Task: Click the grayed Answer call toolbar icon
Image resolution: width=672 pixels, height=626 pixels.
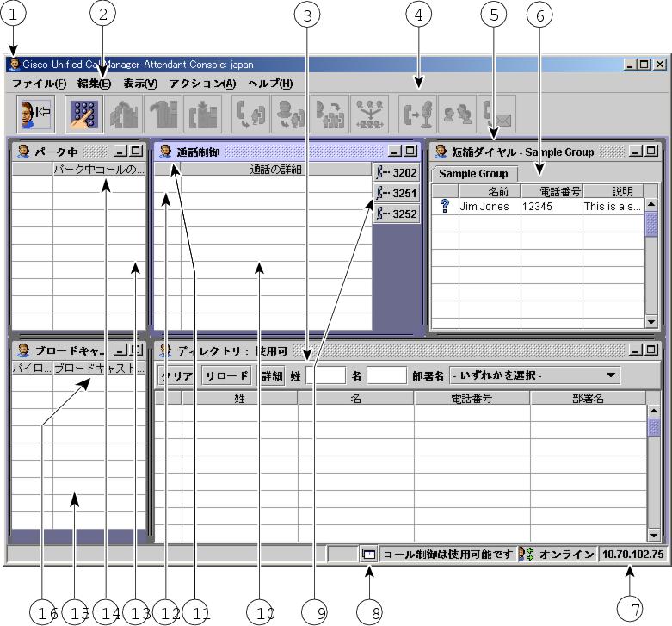Action: click(x=124, y=114)
